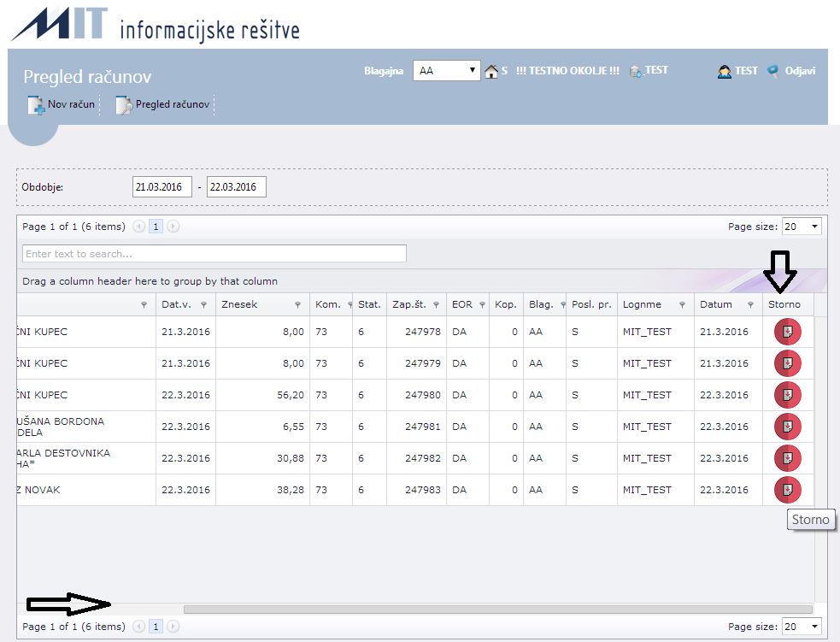The height and width of the screenshot is (642, 840).
Task: Click page 1 button in top pager
Action: tap(156, 227)
